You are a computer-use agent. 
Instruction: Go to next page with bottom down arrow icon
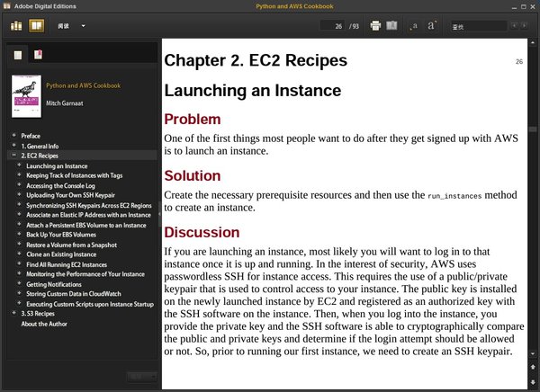click(533, 382)
